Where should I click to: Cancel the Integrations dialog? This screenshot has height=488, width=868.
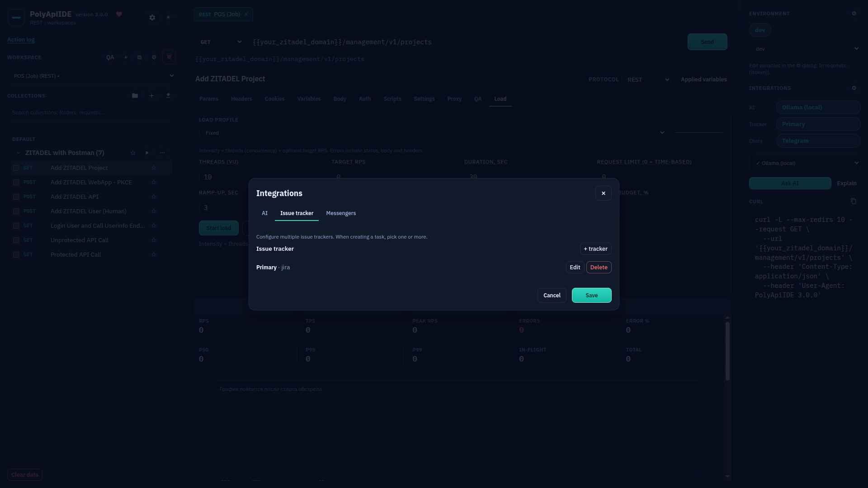(x=552, y=296)
